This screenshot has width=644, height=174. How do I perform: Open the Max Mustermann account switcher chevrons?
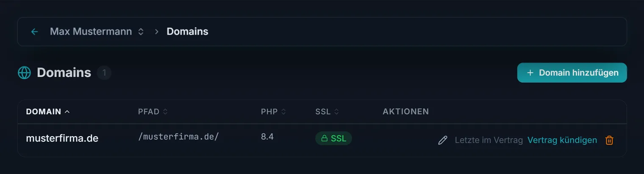141,32
